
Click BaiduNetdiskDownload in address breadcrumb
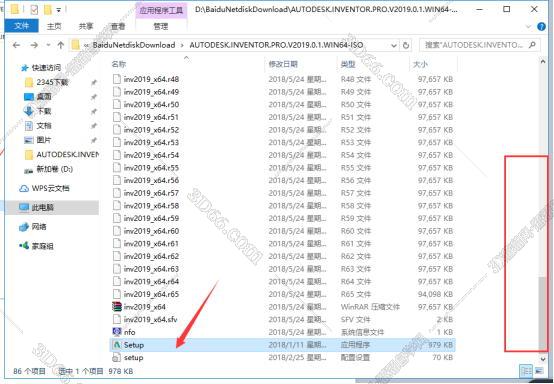point(134,45)
